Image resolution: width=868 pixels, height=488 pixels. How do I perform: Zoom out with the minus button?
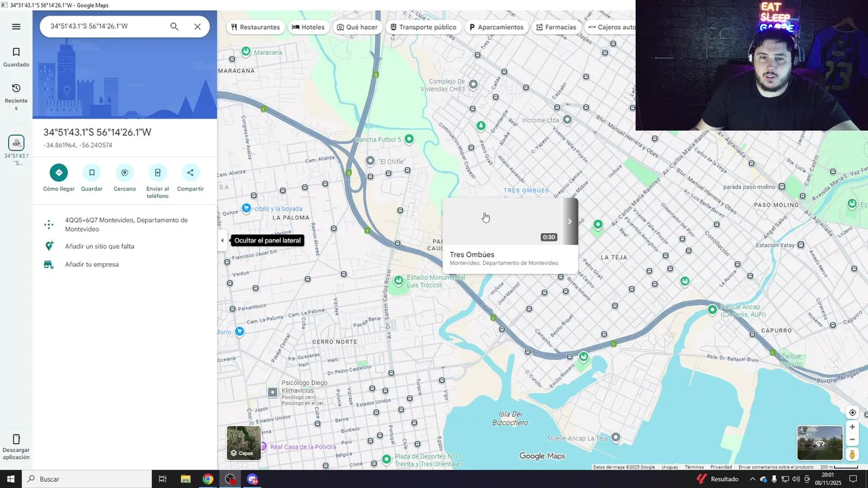852,440
